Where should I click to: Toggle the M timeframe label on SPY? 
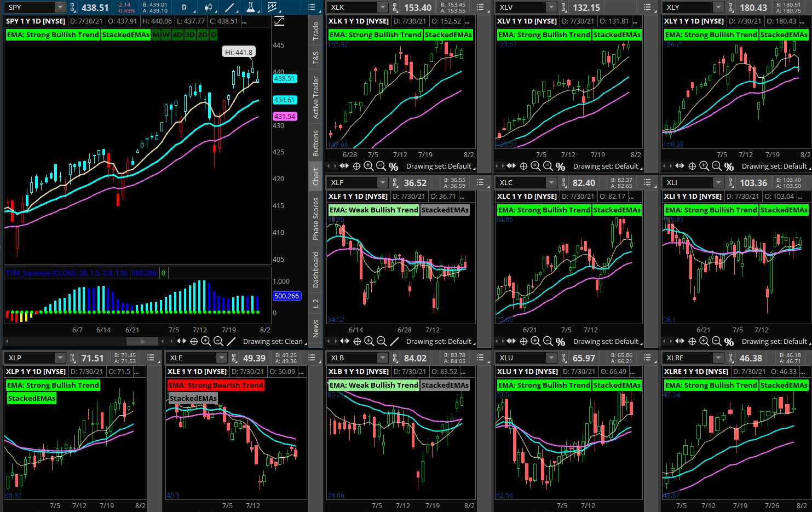pyautogui.click(x=156, y=34)
